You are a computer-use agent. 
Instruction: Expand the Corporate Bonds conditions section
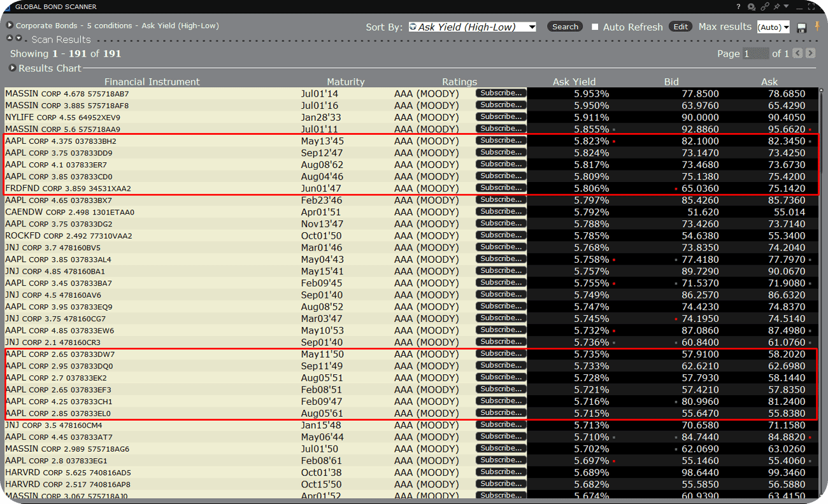tap(10, 25)
